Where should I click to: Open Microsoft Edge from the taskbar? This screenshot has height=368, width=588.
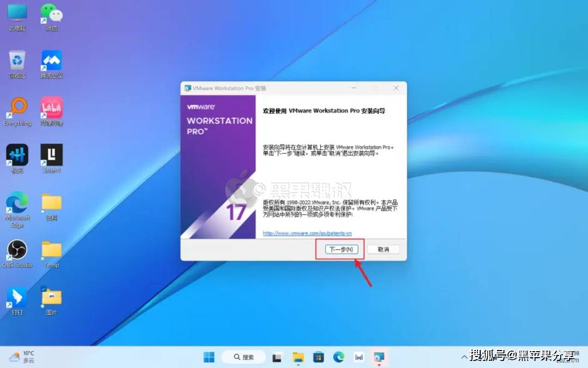(x=339, y=357)
